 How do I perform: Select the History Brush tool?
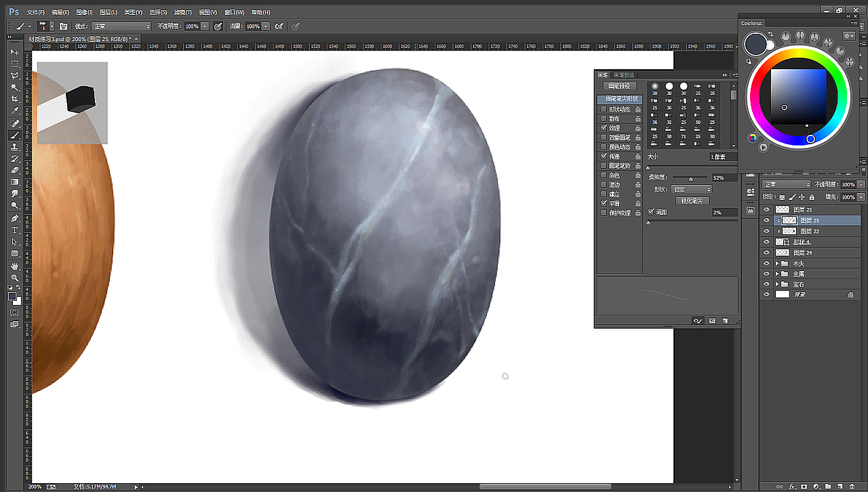(x=15, y=158)
